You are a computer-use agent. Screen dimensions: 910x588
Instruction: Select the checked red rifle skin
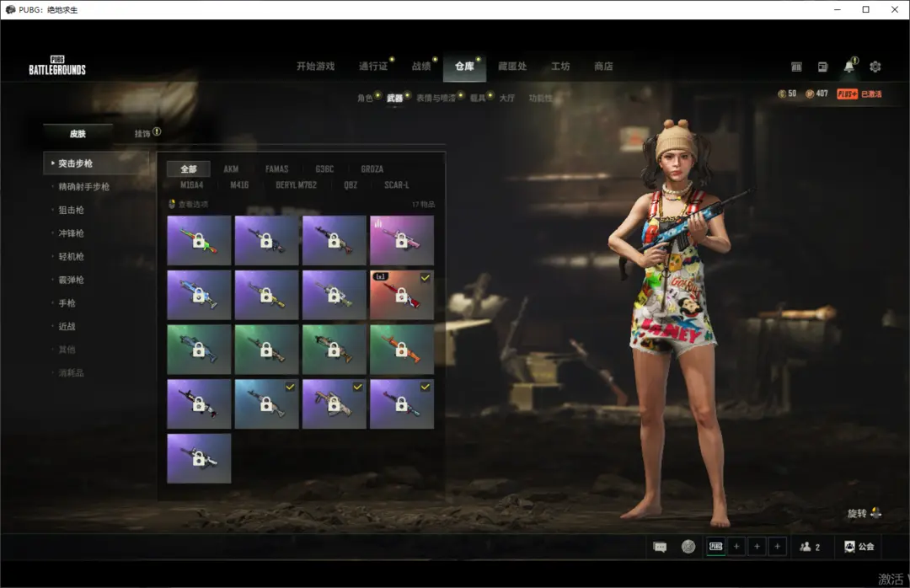pyautogui.click(x=402, y=295)
